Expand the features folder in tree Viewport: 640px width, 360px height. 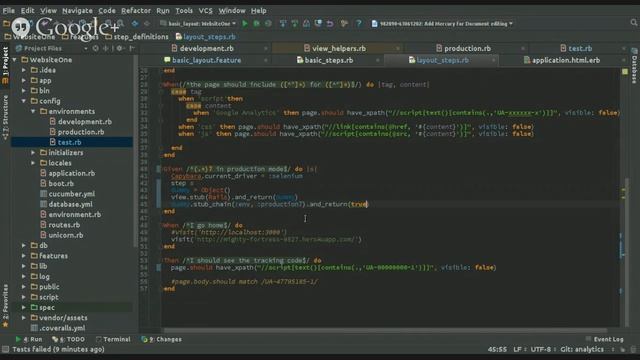point(24,256)
